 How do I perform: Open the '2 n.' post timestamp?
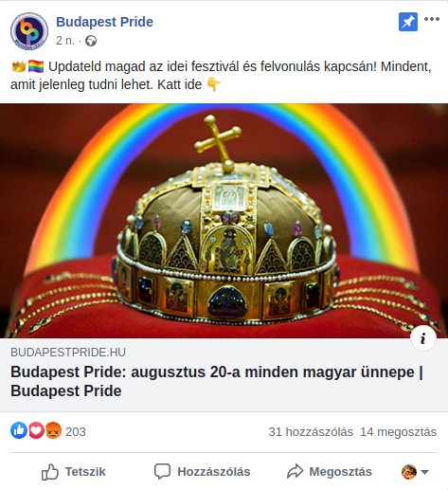(65, 41)
